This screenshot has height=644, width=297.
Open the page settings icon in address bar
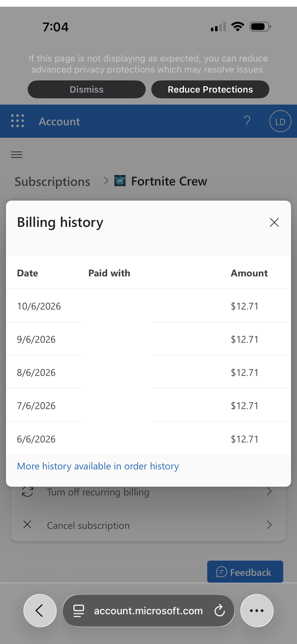coord(79,611)
